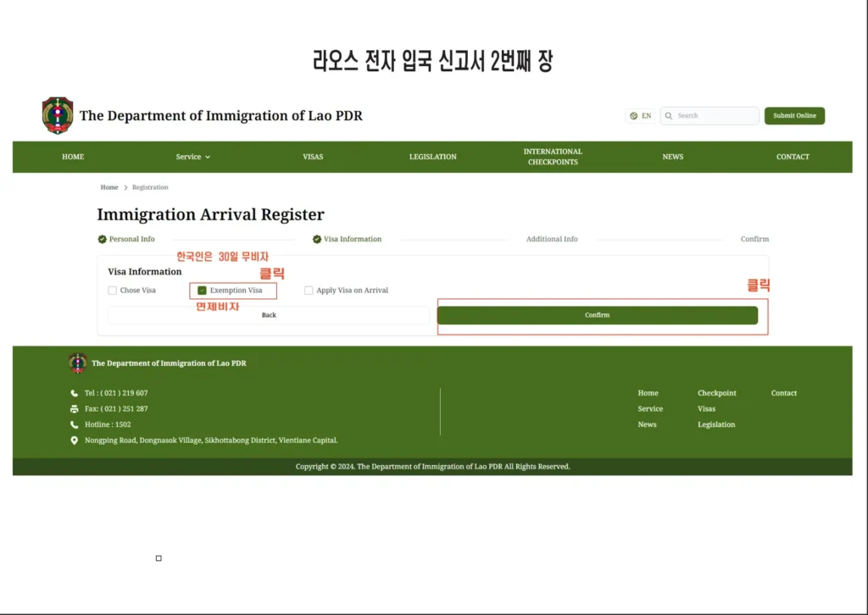Select Apply Visa on Arrival

pyautogui.click(x=309, y=290)
